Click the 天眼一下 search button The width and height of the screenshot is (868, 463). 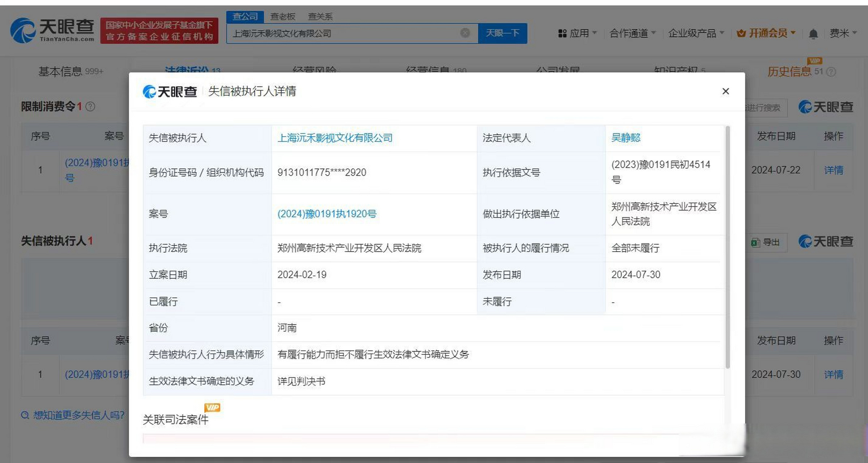(502, 33)
